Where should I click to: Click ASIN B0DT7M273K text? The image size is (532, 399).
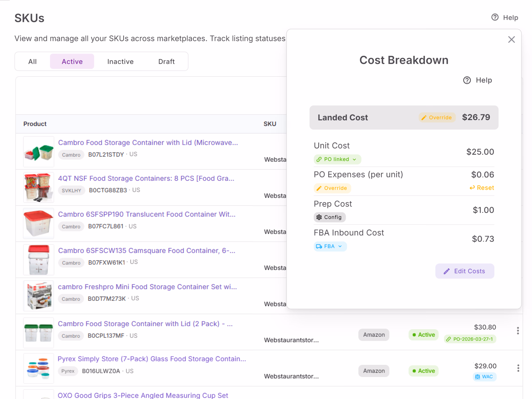point(107,299)
